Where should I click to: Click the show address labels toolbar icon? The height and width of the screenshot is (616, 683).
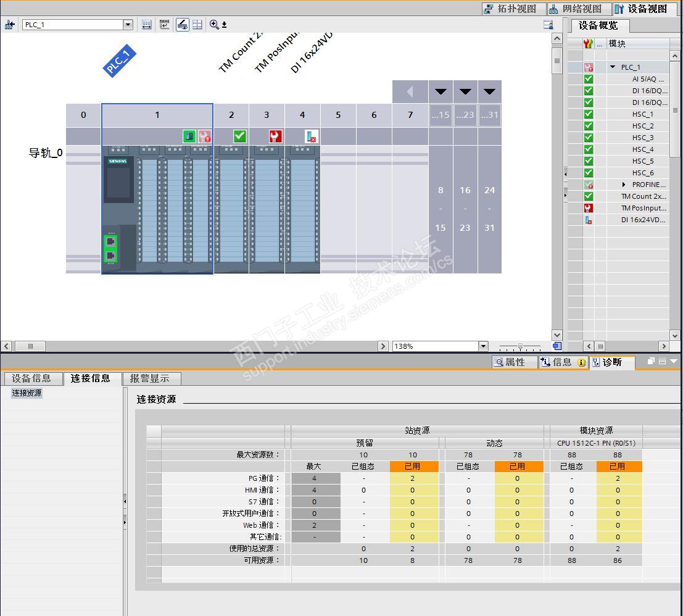(147, 25)
